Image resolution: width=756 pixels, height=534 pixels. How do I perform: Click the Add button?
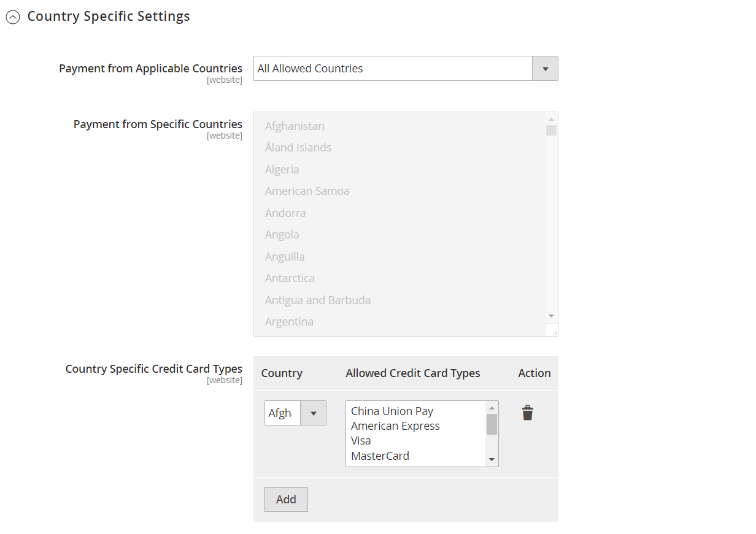point(286,500)
